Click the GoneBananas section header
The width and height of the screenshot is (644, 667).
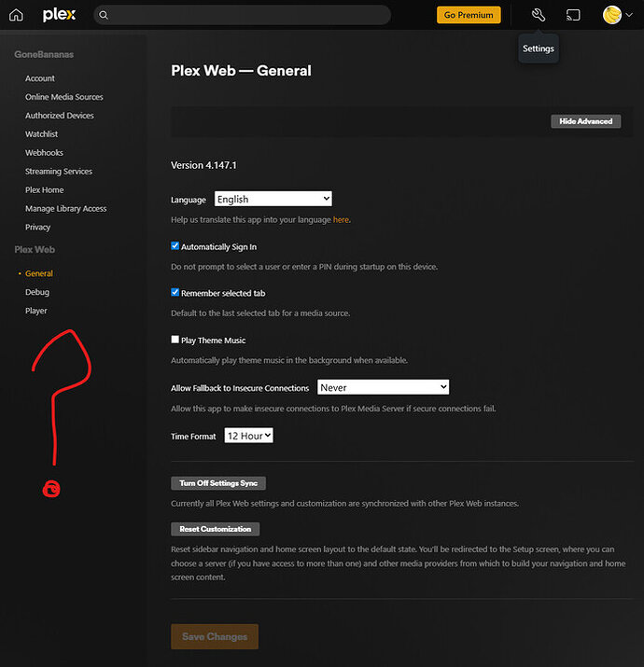tap(44, 54)
